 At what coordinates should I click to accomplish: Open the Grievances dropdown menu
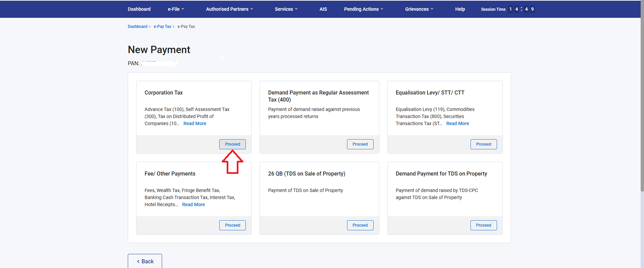pyautogui.click(x=419, y=9)
